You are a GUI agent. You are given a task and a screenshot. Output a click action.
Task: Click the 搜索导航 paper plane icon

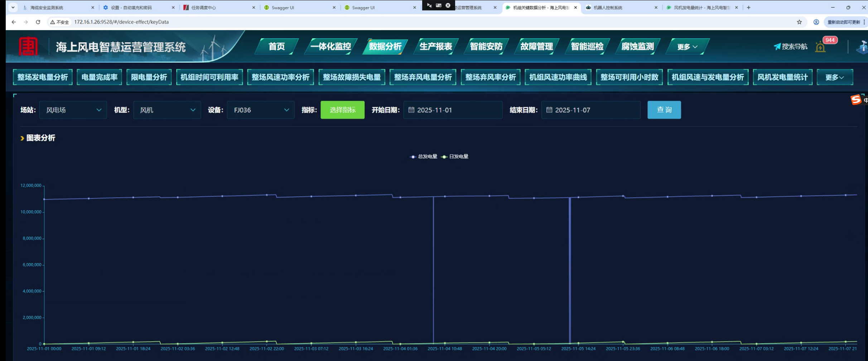point(777,47)
